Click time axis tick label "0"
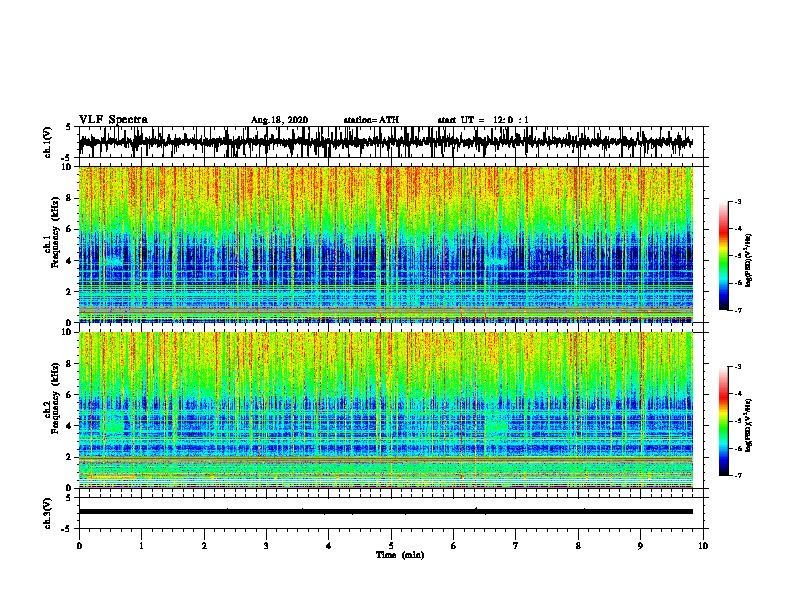 click(79, 546)
